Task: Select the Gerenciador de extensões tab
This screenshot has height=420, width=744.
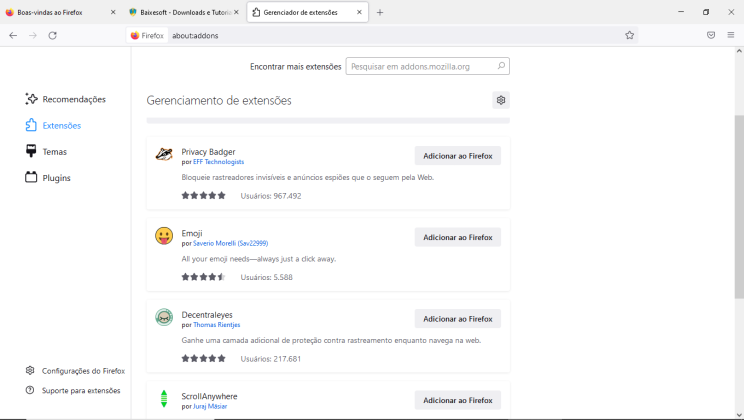Action: click(x=307, y=12)
